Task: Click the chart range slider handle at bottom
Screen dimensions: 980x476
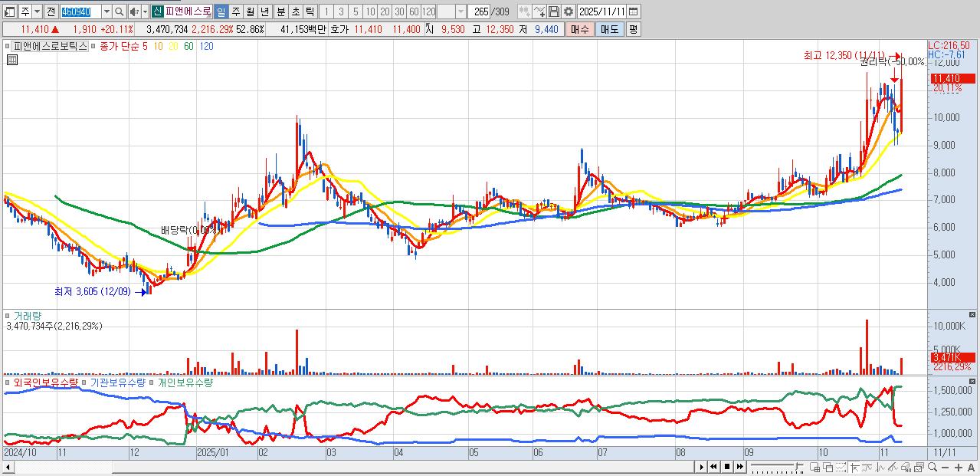Action: [798, 467]
